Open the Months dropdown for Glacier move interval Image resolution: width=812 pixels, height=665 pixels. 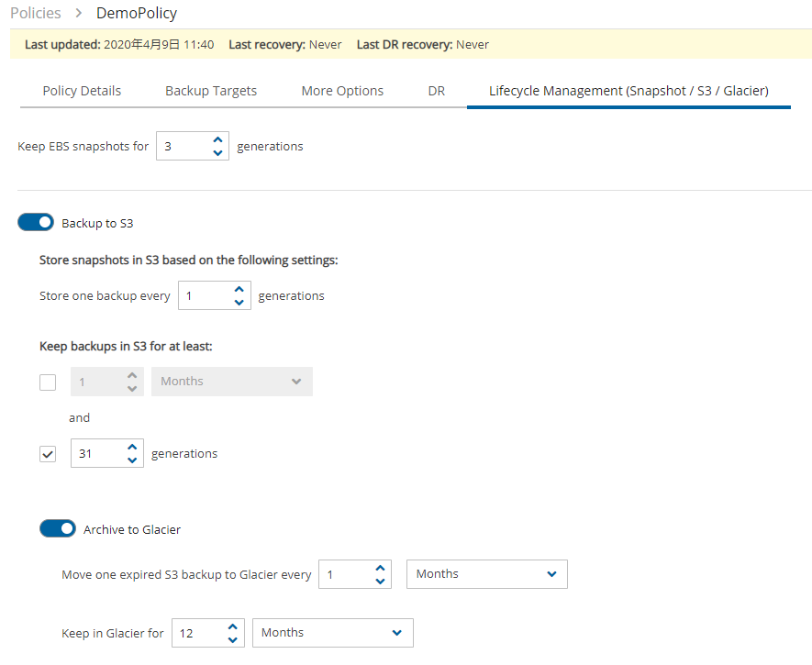coord(487,574)
